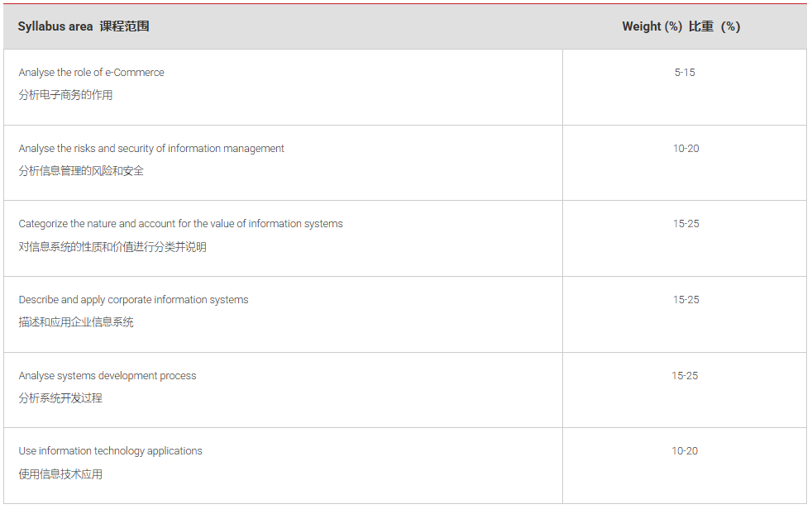Image resolution: width=812 pixels, height=509 pixels.
Task: Click the weight for 'Categorize the nature' row
Action: (x=685, y=224)
